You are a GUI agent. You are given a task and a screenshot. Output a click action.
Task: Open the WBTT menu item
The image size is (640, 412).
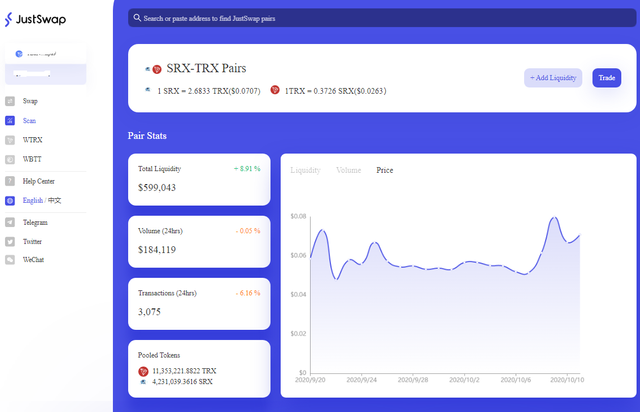[x=32, y=159]
